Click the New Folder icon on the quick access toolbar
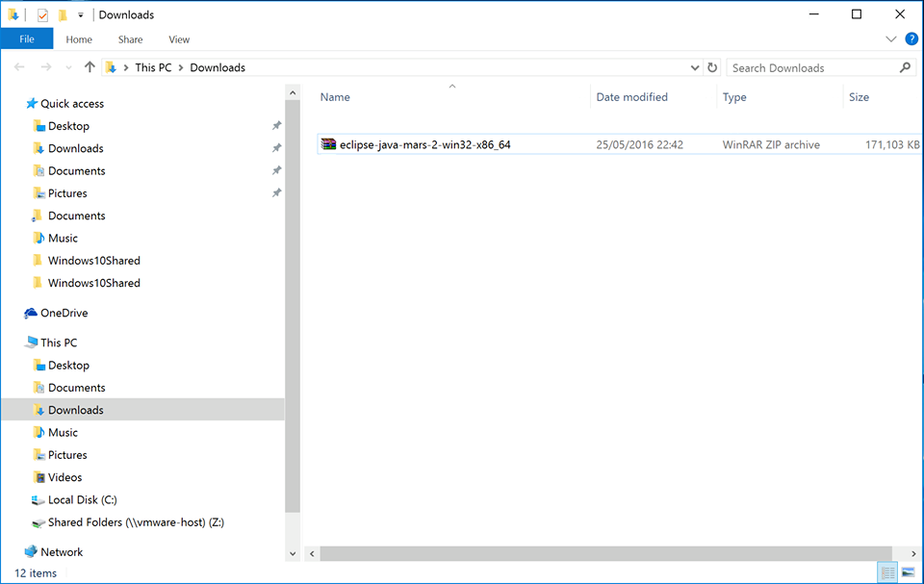This screenshot has width=924, height=584. [x=64, y=14]
